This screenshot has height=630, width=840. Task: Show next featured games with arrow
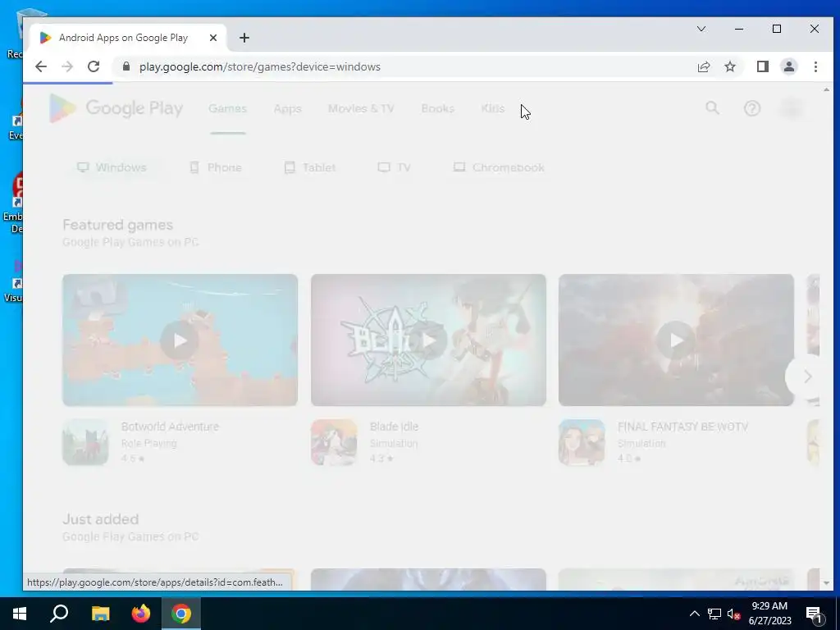tap(807, 377)
